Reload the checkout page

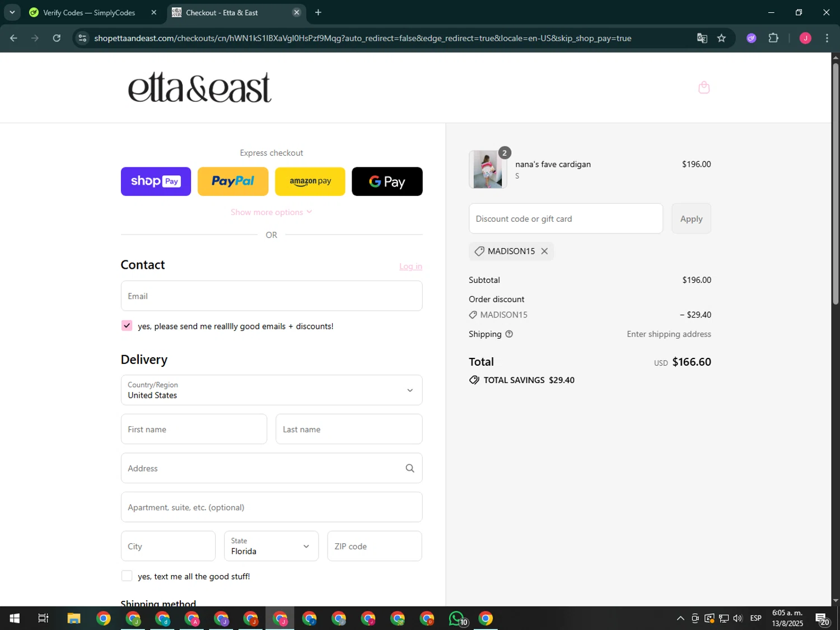point(57,38)
